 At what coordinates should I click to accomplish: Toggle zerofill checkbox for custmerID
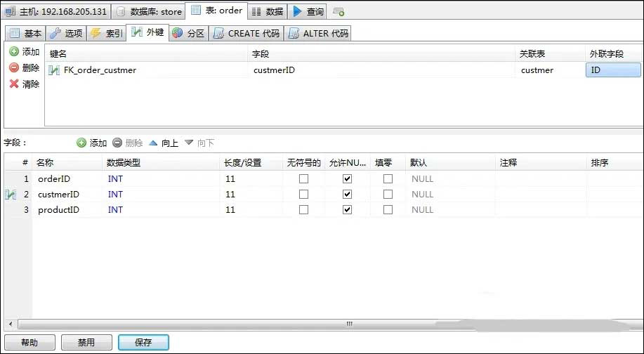coord(388,194)
